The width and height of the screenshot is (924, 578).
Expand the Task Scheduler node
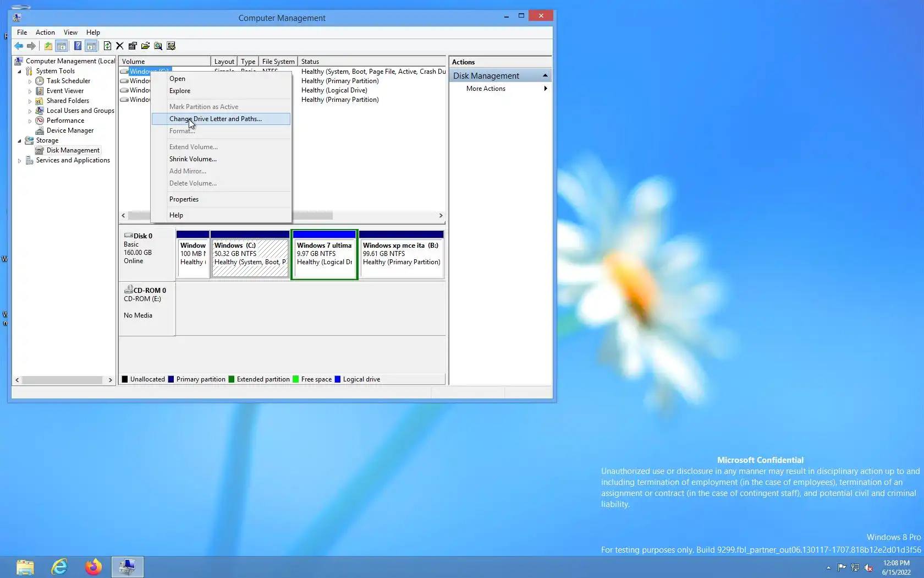click(x=30, y=81)
